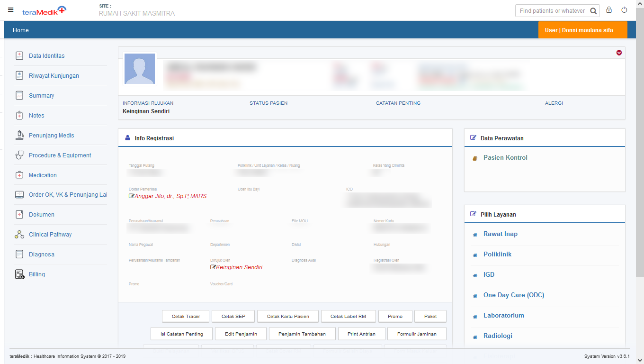Click the Order OK, VK monitor icon
Screen dimensions: 644x364
(x=19, y=195)
